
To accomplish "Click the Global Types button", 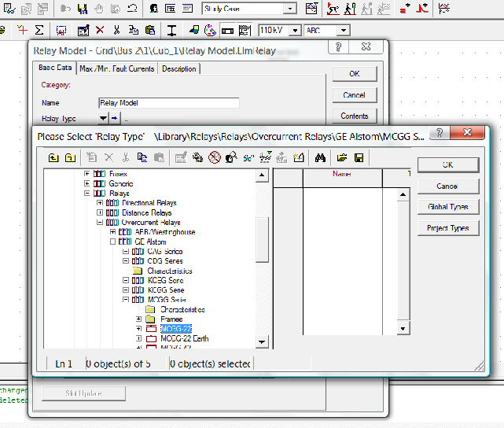I will [447, 207].
